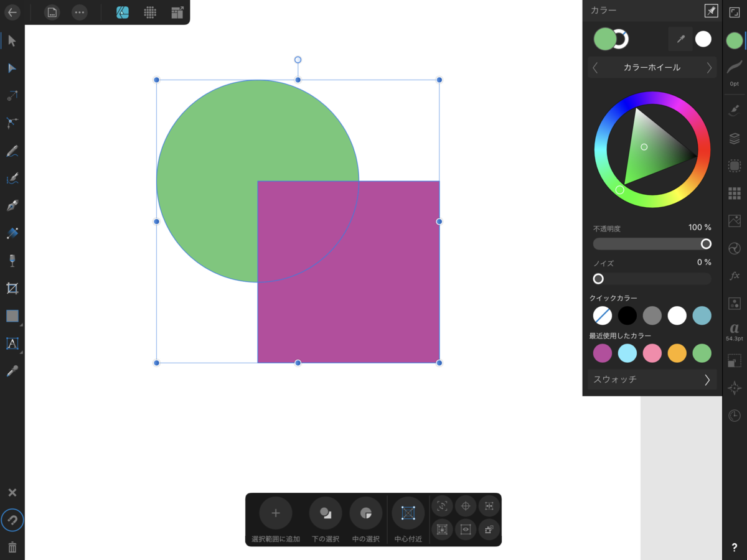Go to the next color model

(709, 67)
